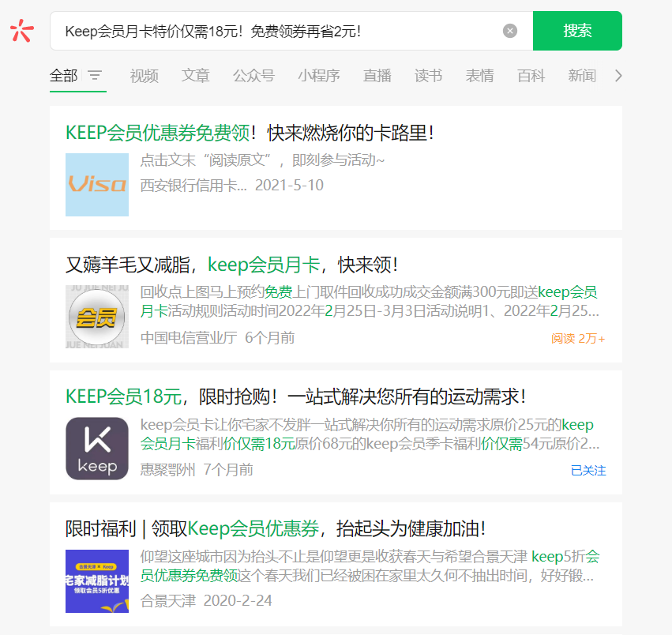Click the purple 宅家减脂计划 thumbnail
The height and width of the screenshot is (635, 672).
97,581
